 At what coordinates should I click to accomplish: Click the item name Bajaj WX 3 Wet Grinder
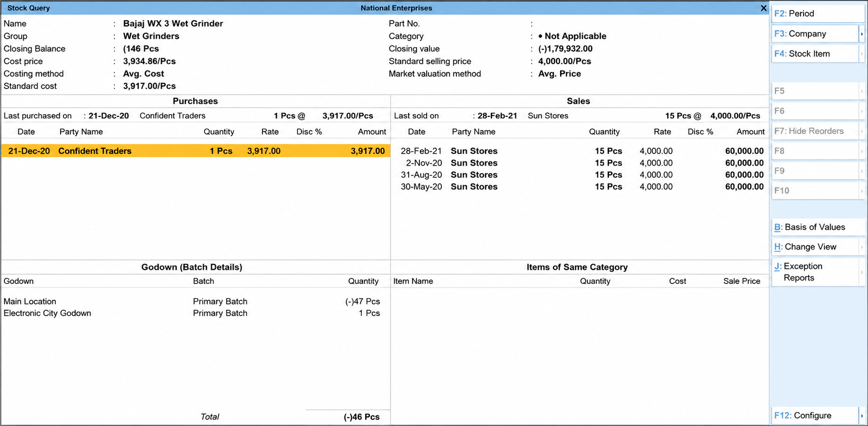[173, 23]
